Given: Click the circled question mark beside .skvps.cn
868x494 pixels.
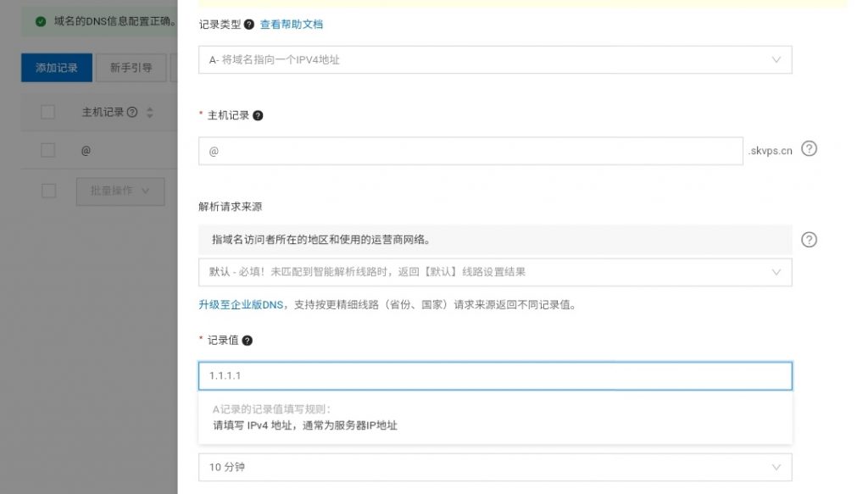Looking at the screenshot, I should pyautogui.click(x=809, y=149).
